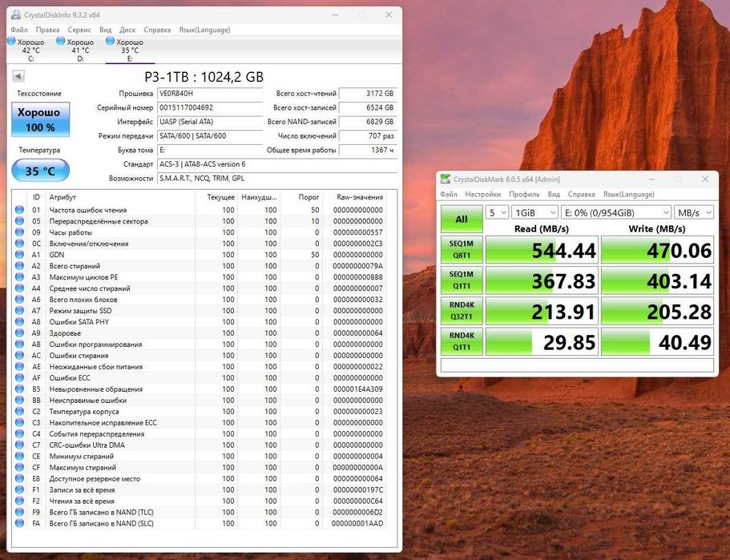Image resolution: width=730 pixels, height=560 pixels.
Task: Click the firmware field VE0R840H
Action: point(210,94)
